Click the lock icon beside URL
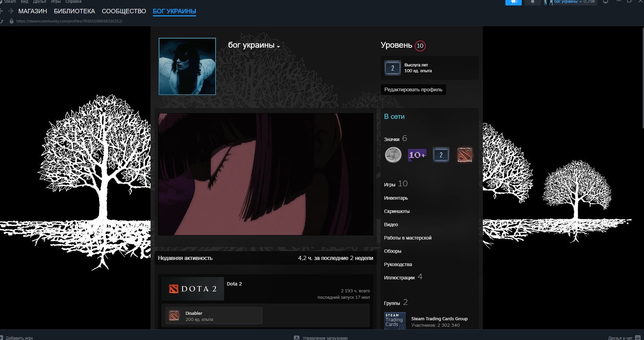The image size is (644, 340). coord(11,21)
